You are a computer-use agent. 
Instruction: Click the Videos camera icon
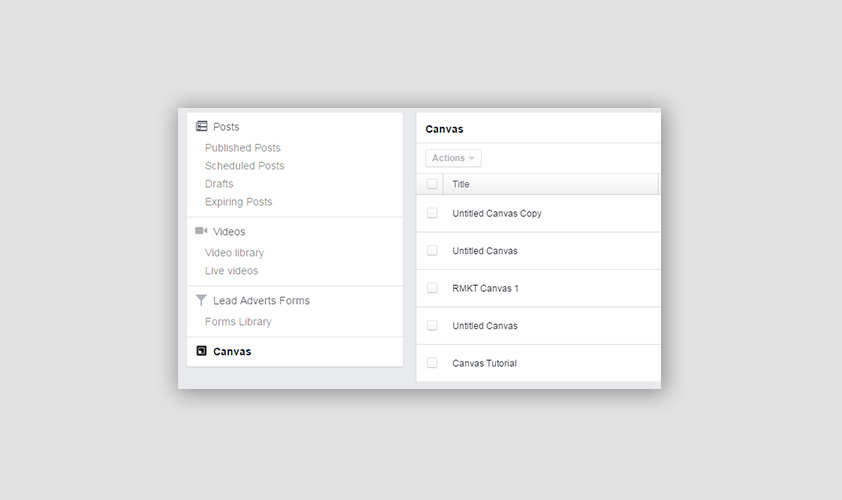pos(201,231)
